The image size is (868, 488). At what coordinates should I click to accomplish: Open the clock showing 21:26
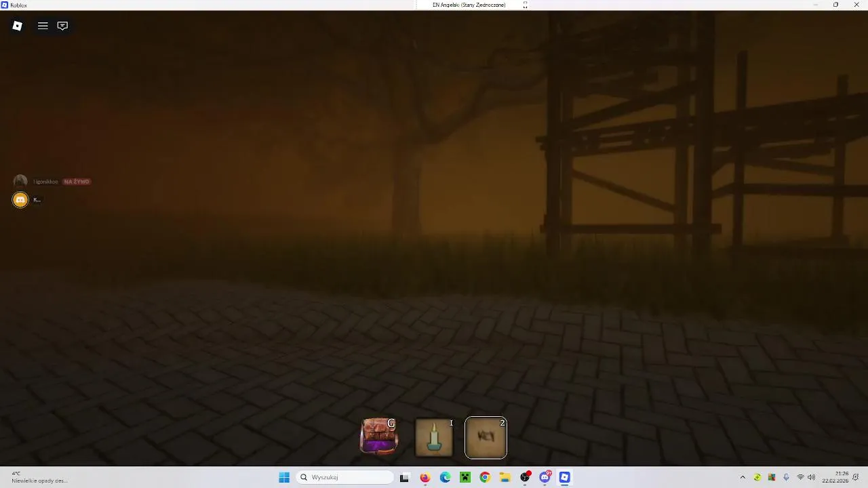[x=835, y=477]
